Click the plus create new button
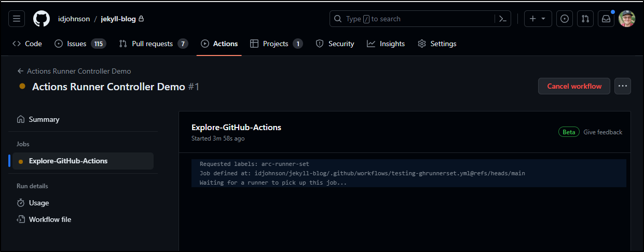The height and width of the screenshot is (252, 644). coord(533,19)
